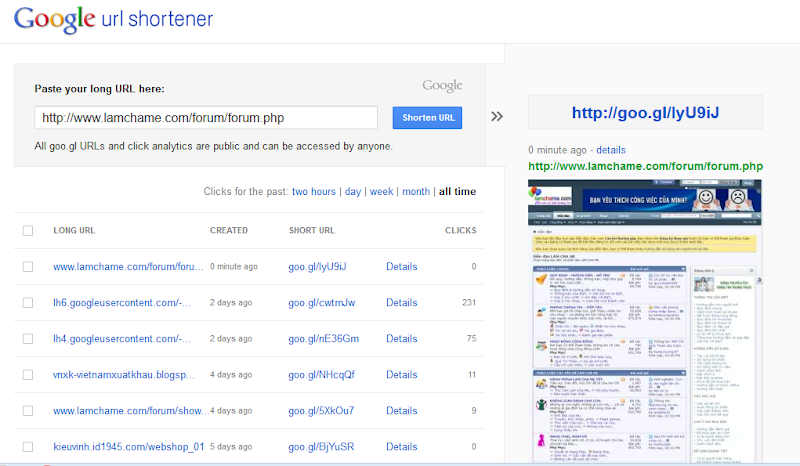The image size is (800, 466).
Task: Check the box for goo.gl/lyU9iJ row
Action: click(x=28, y=267)
